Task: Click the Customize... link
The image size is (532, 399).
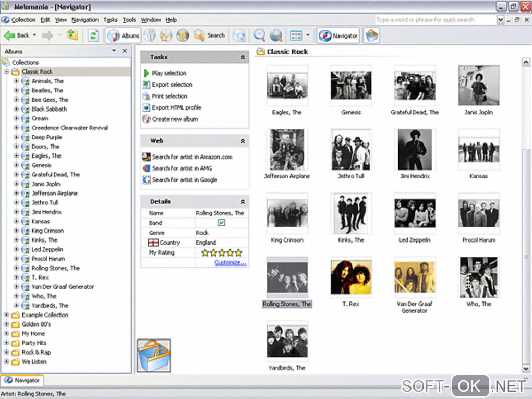Action: click(230, 263)
